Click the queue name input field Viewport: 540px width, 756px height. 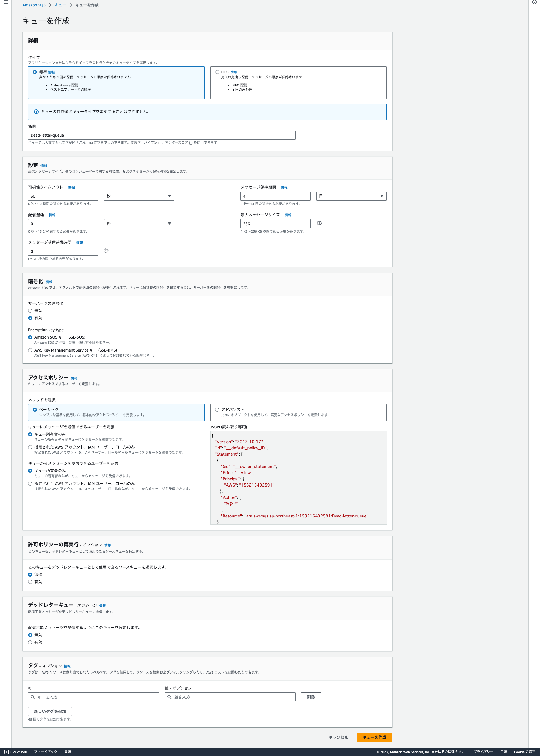coord(162,135)
